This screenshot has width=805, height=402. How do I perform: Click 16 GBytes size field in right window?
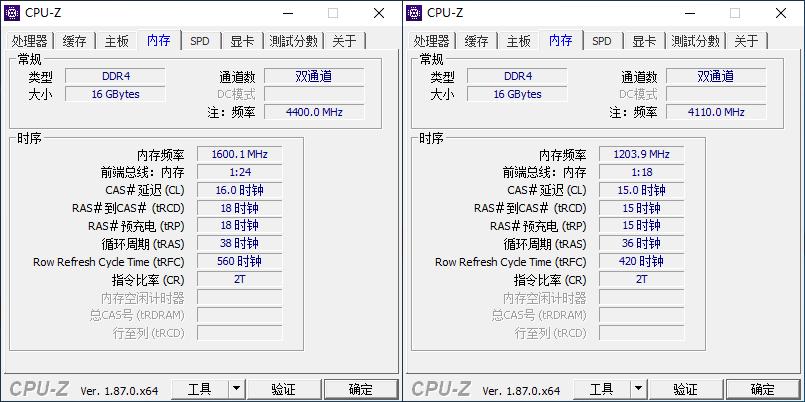tap(518, 94)
